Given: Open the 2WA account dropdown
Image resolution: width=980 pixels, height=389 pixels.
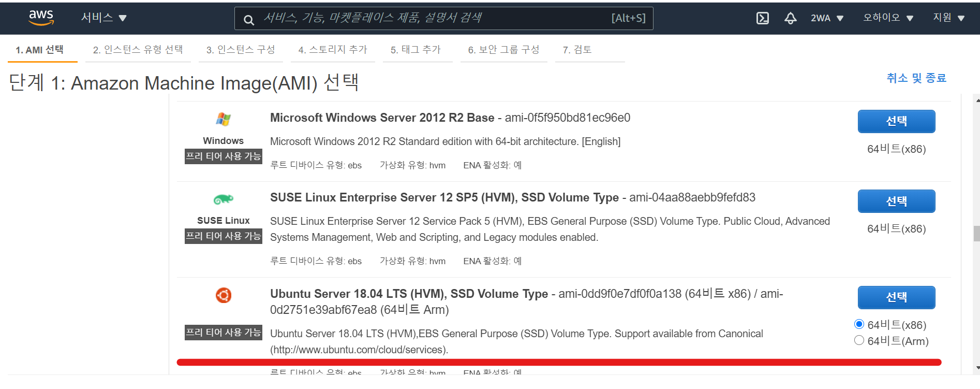Looking at the screenshot, I should pyautogui.click(x=827, y=18).
